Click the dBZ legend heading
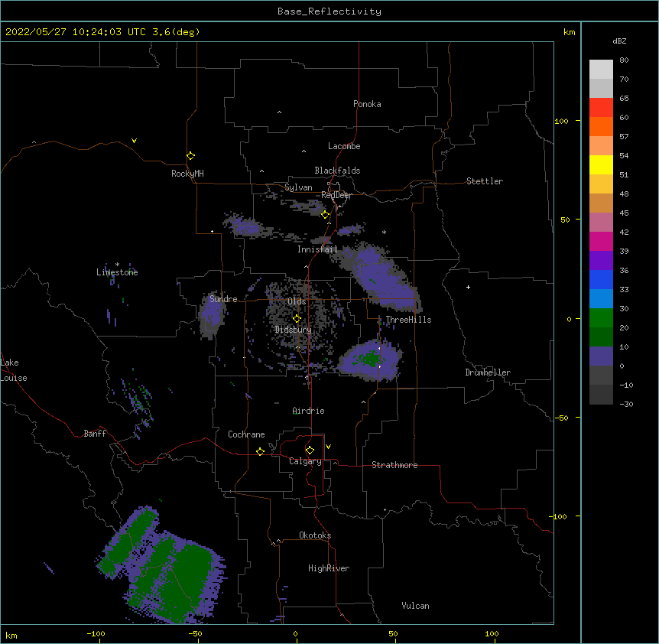The image size is (659, 644). (619, 41)
